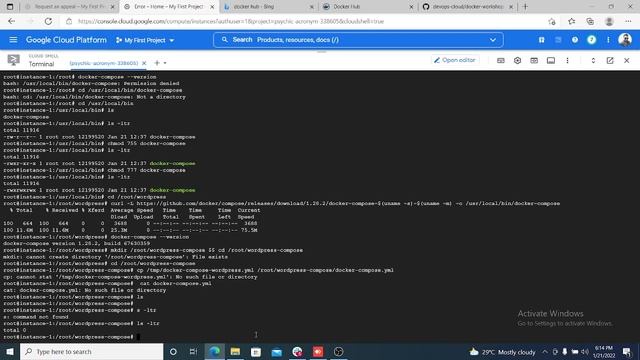Open the My First Project selector dropdown

coord(145,40)
